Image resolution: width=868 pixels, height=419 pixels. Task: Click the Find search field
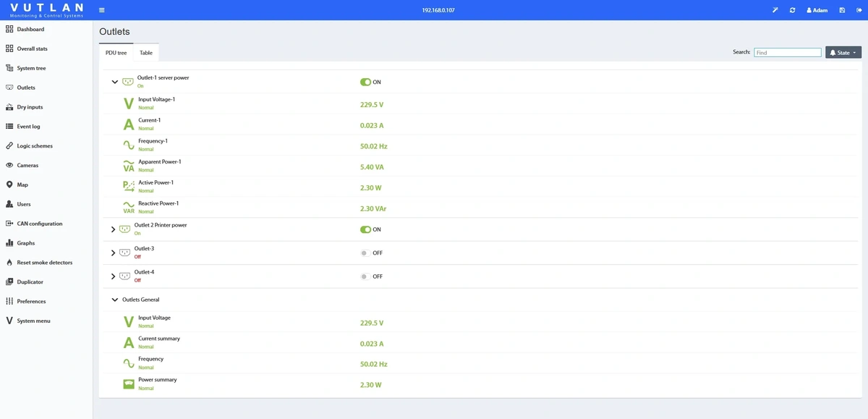click(x=788, y=53)
